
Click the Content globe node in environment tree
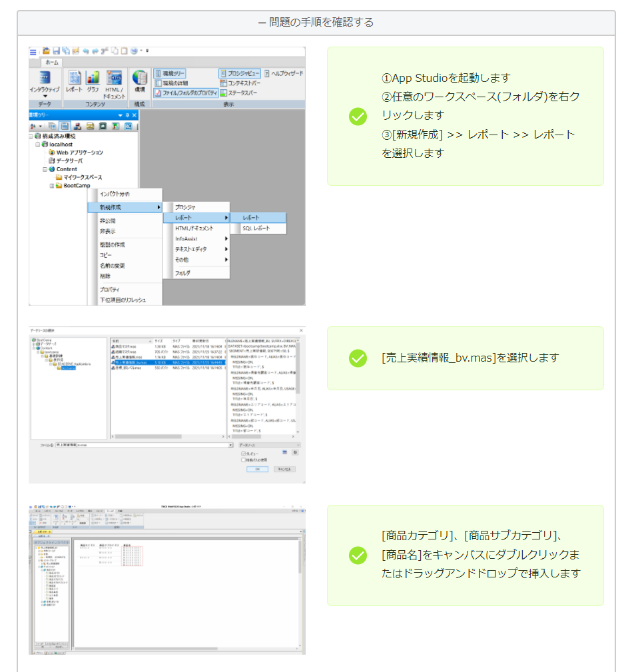click(66, 169)
